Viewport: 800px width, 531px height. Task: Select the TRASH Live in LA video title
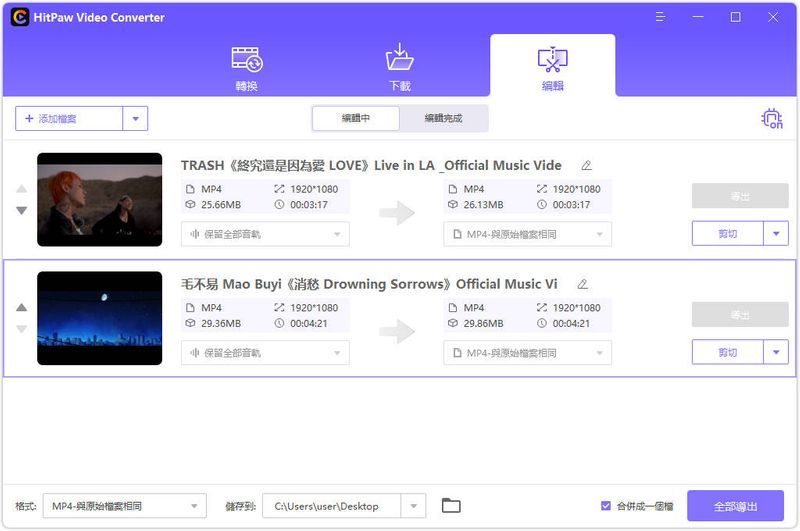pos(371,165)
